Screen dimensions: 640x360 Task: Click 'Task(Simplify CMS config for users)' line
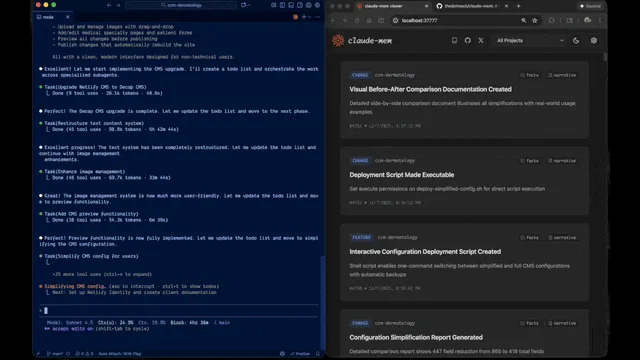(x=91, y=256)
